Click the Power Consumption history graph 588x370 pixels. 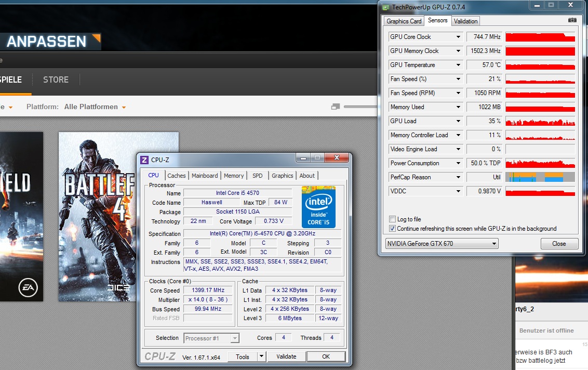point(540,163)
